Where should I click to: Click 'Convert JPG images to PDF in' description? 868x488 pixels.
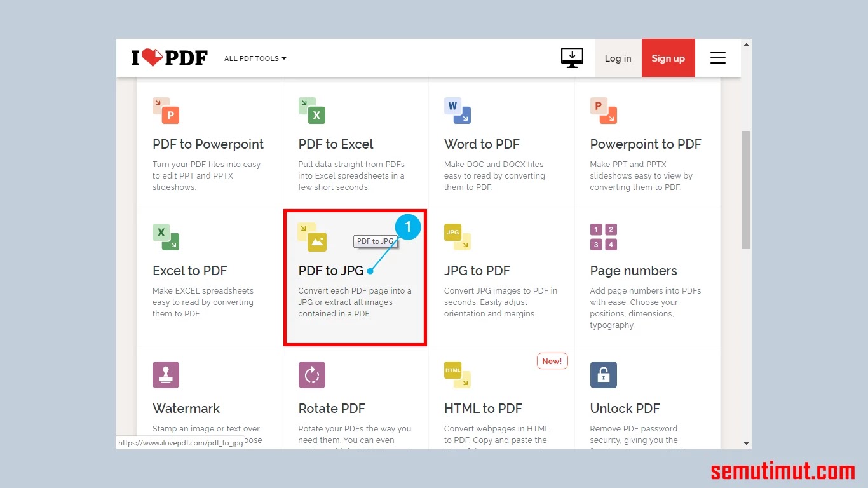pyautogui.click(x=501, y=291)
